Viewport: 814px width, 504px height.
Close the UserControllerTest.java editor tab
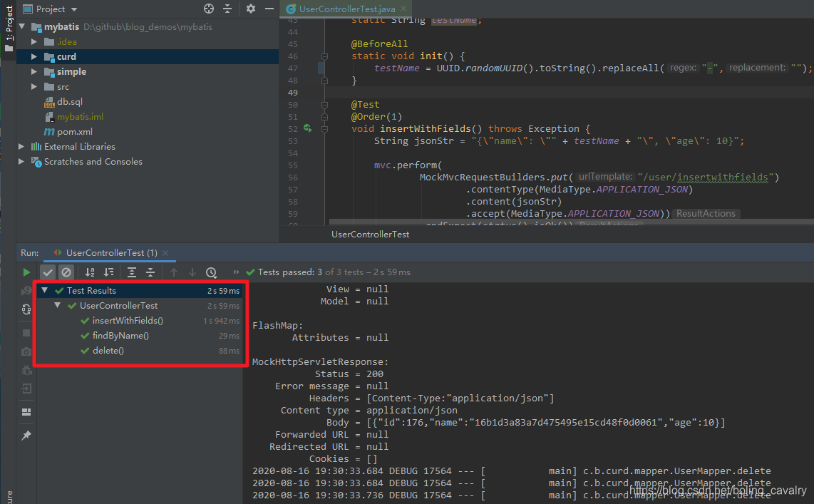404,9
